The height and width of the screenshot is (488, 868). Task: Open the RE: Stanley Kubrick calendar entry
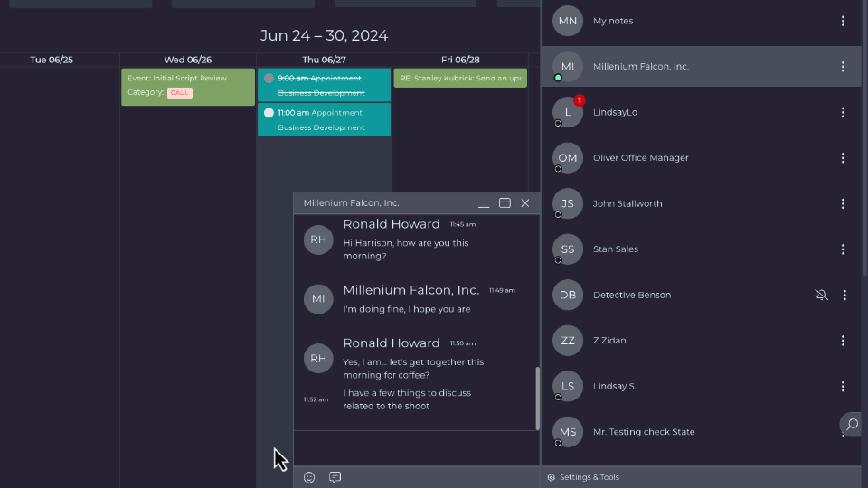pos(460,79)
